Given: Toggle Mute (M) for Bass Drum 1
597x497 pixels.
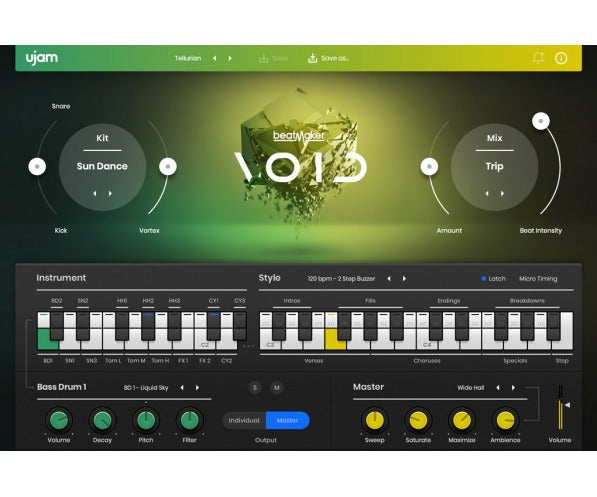Looking at the screenshot, I should [277, 388].
